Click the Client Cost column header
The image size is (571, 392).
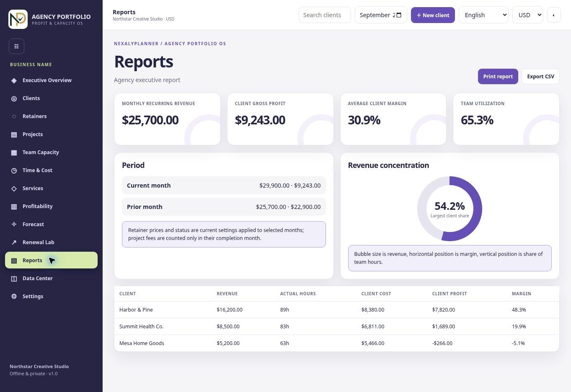click(x=376, y=294)
